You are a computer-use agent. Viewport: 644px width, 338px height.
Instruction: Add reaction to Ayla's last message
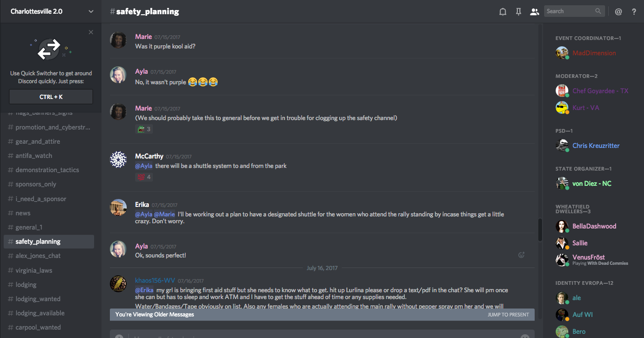click(x=522, y=255)
